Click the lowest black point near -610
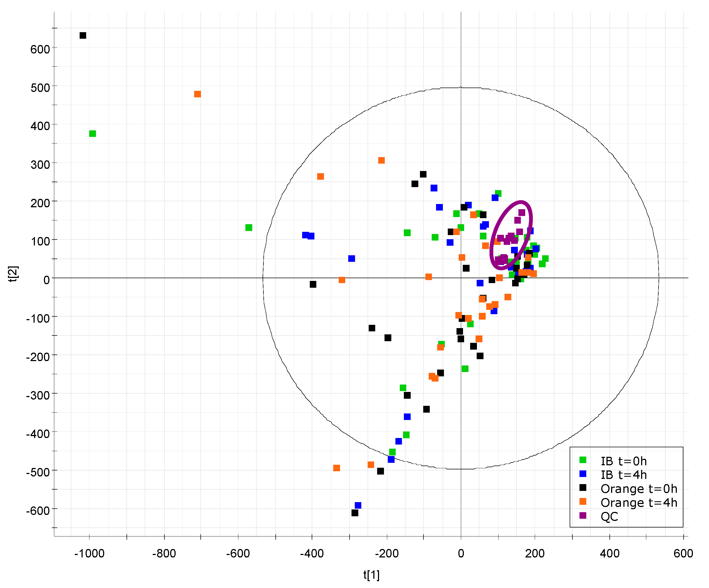This screenshot has height=588, width=709. [355, 513]
